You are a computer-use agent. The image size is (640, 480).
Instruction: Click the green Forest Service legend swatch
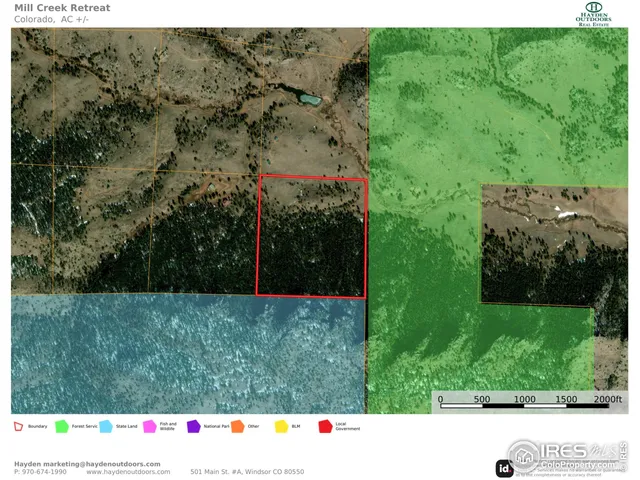61,427
